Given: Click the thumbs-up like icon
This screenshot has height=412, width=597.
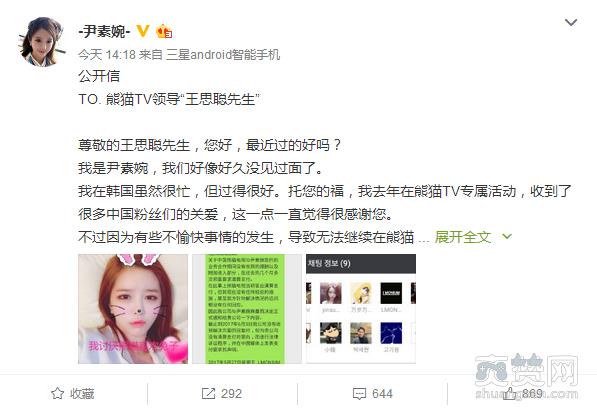Looking at the screenshot, I should point(510,394).
